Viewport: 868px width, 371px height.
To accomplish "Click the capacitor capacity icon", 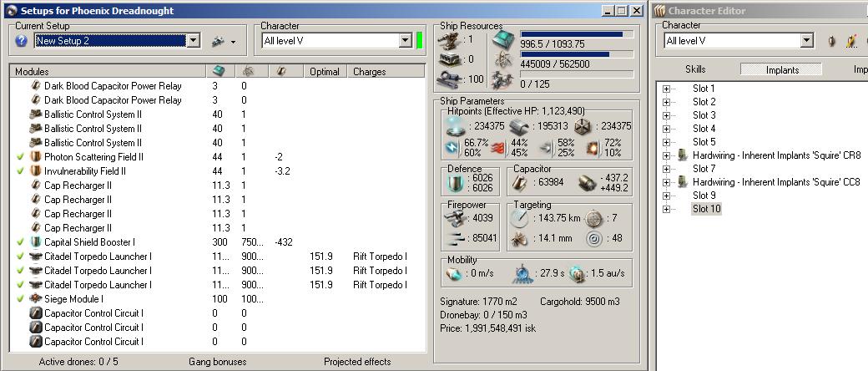I will pos(520,183).
